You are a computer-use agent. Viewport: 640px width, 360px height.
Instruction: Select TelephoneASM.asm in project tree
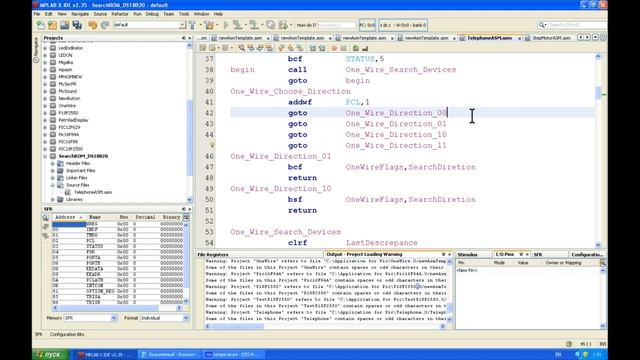coord(93,192)
